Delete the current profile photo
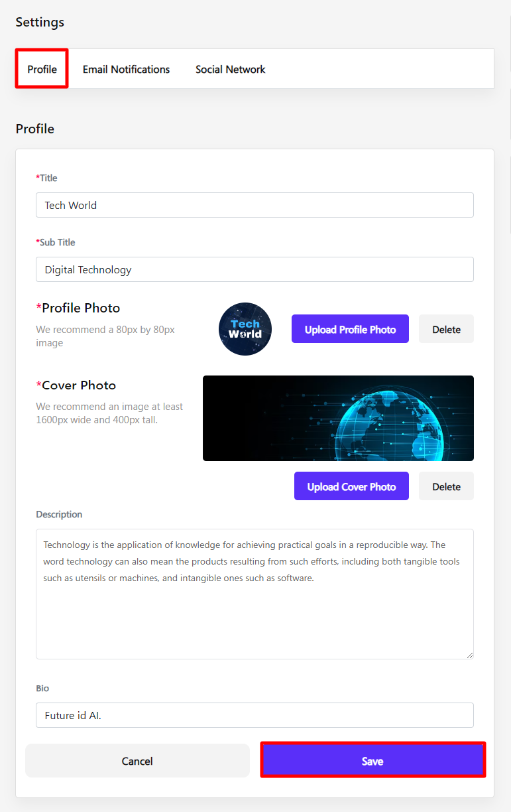The height and width of the screenshot is (812, 511). [x=446, y=329]
